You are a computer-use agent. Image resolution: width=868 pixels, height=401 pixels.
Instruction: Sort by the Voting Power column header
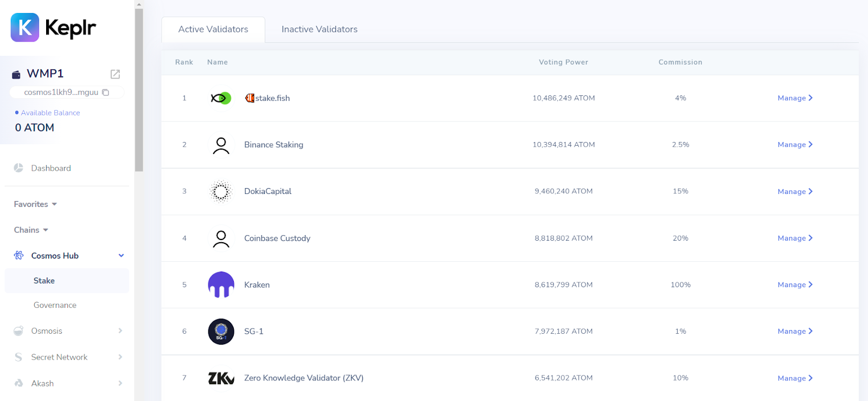point(563,62)
